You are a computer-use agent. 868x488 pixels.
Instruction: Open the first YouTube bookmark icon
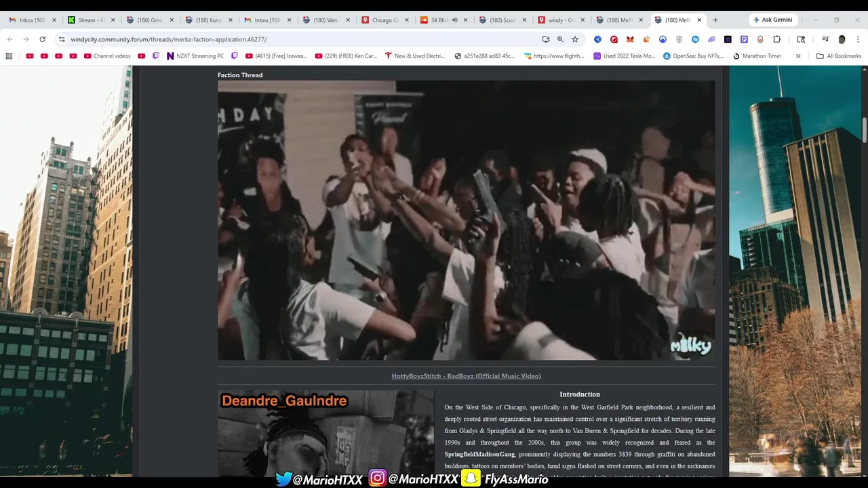click(29, 56)
